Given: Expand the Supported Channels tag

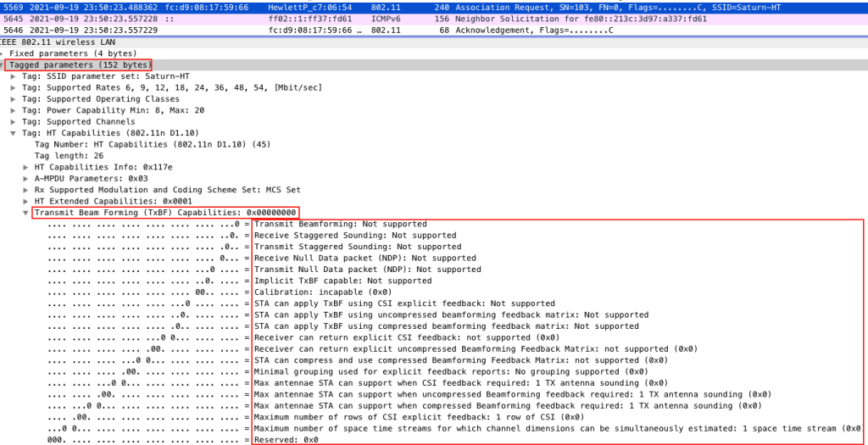Looking at the screenshot, I should [14, 122].
